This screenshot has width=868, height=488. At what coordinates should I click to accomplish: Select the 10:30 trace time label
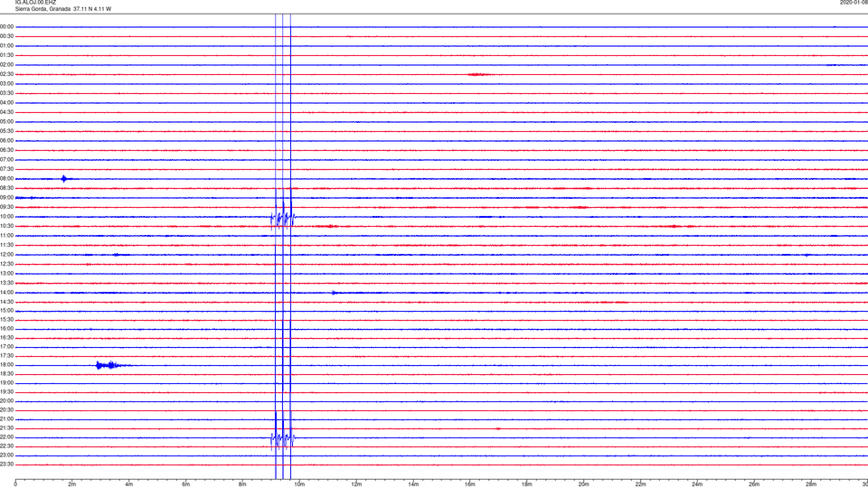(x=6, y=226)
